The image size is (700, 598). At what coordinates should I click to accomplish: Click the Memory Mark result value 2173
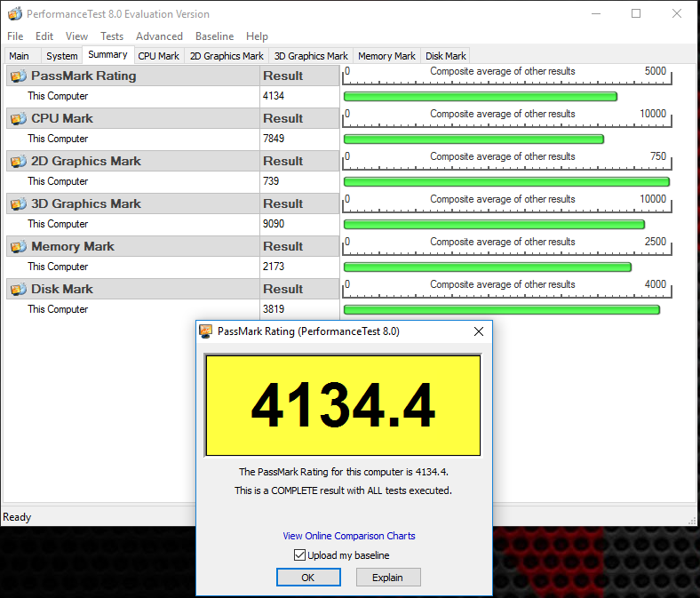click(274, 267)
